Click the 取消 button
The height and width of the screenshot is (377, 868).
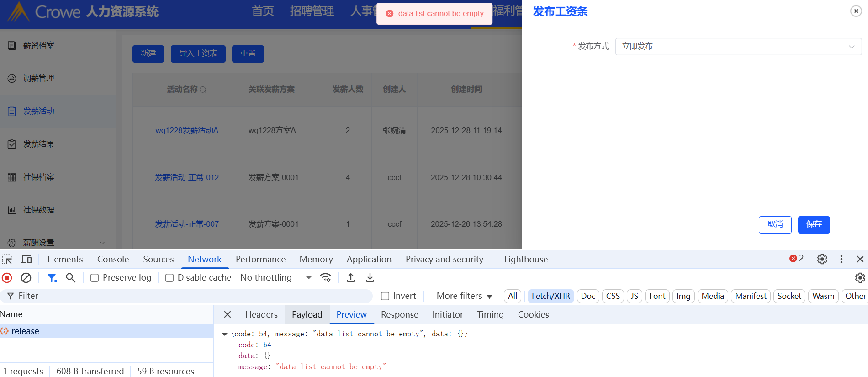pos(775,224)
